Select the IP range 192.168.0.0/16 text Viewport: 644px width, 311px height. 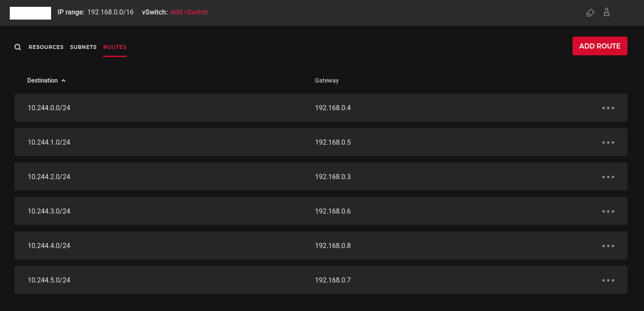(110, 12)
